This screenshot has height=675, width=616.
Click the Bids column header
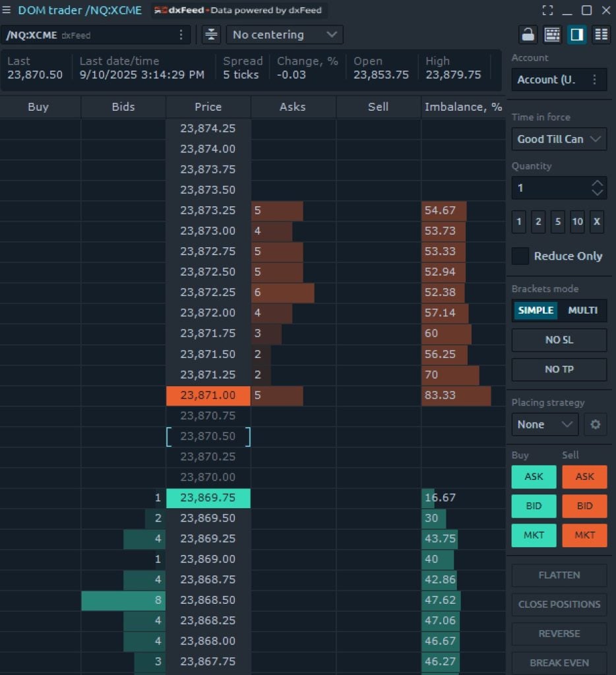coord(123,107)
